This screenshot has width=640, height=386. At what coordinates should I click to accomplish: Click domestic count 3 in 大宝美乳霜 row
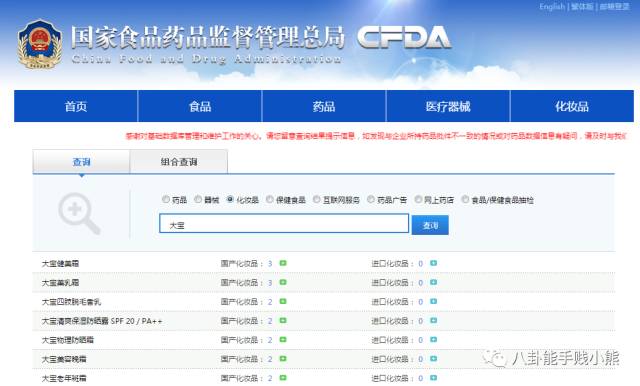(270, 283)
